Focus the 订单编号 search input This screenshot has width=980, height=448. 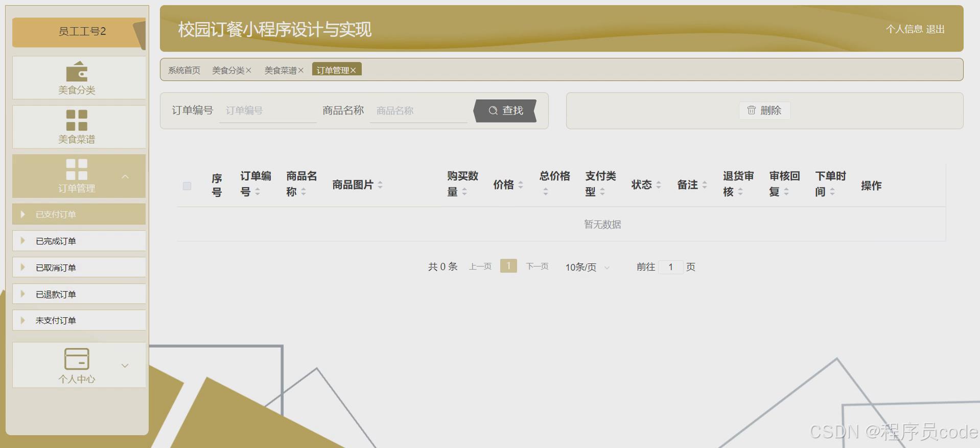(x=268, y=110)
